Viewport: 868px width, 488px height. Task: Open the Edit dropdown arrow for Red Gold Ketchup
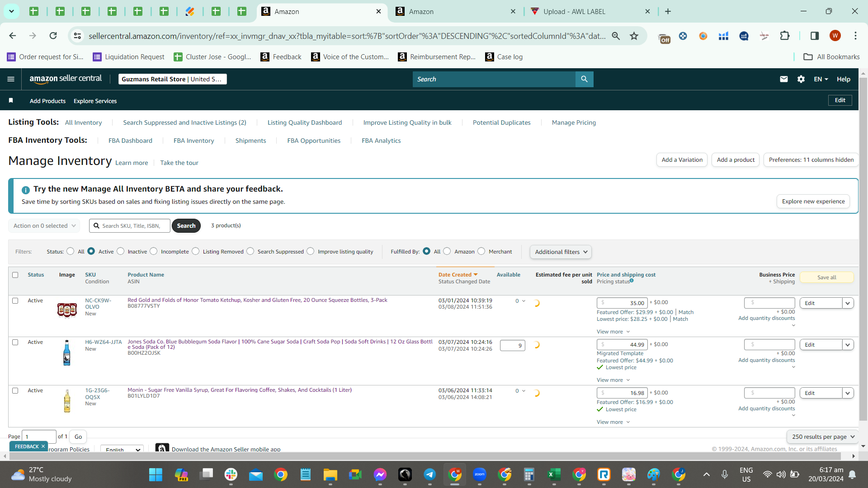[x=848, y=303]
